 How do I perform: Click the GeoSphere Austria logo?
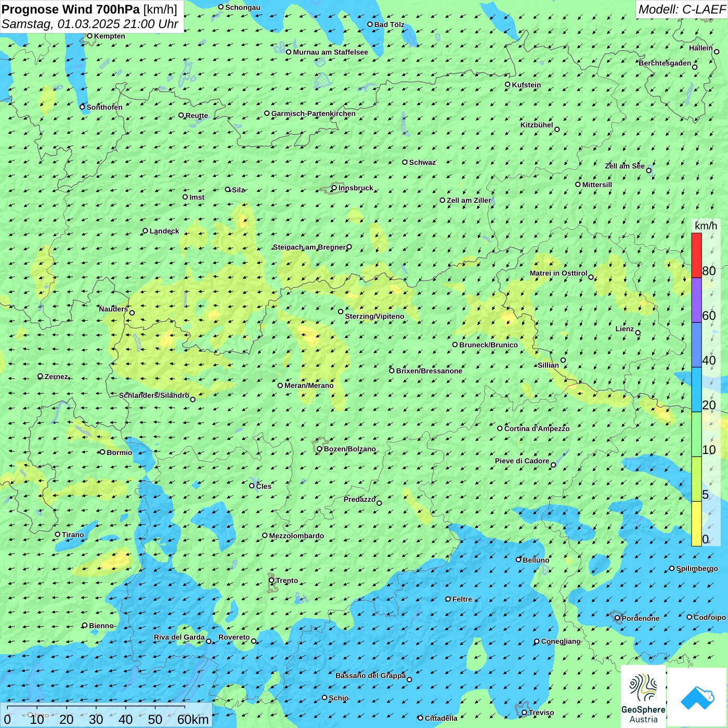click(x=643, y=697)
